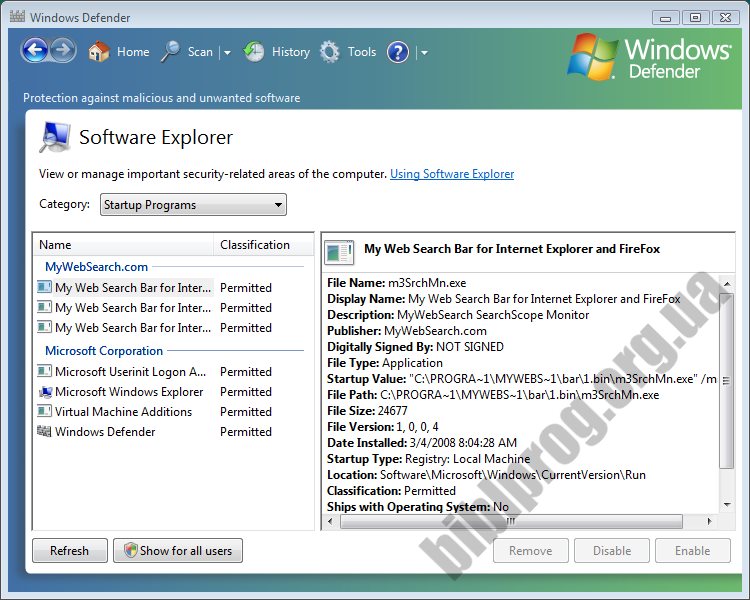Click the Disable button
This screenshot has width=750, height=600.
click(x=612, y=551)
